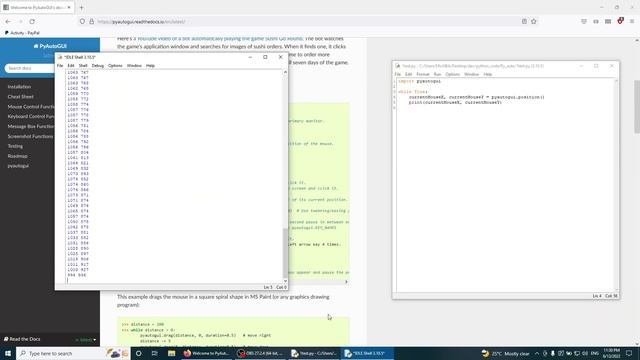Click the shield tracking protection icon
The image size is (640, 360).
pos(82,21)
